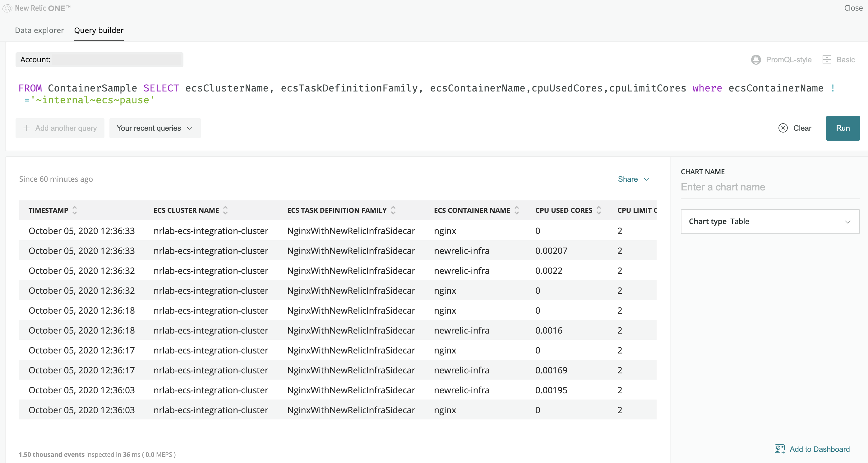Click the CPU LIMIT column header

pyautogui.click(x=636, y=210)
